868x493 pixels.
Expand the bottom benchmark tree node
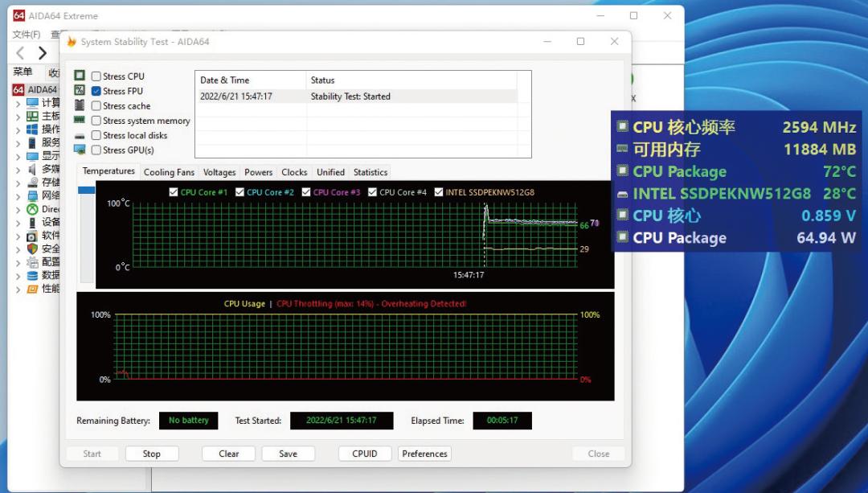coord(18,289)
